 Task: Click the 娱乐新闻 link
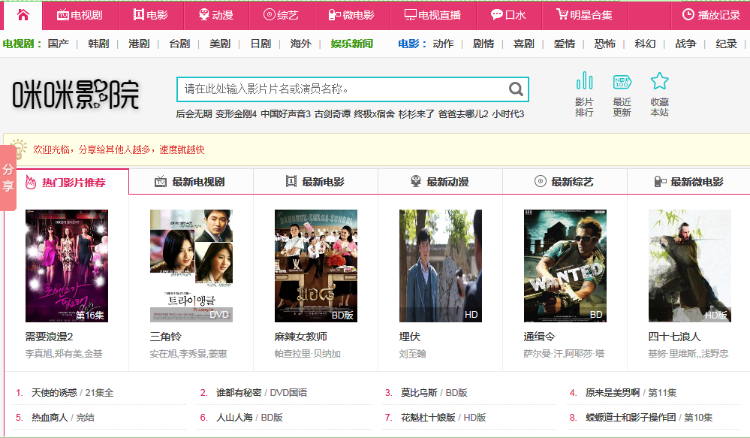[352, 44]
